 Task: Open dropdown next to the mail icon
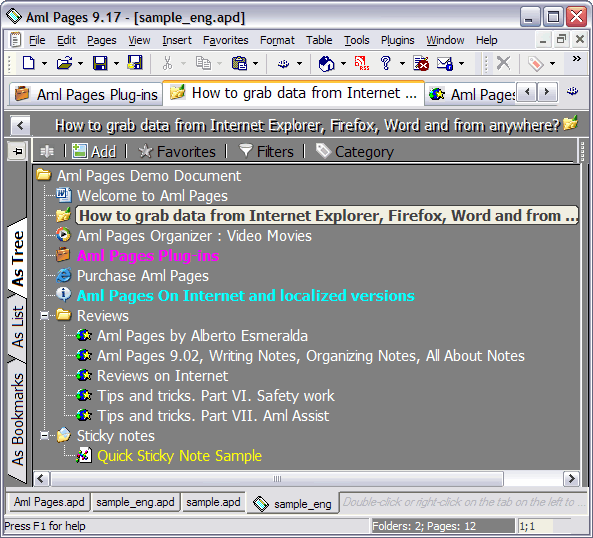461,63
